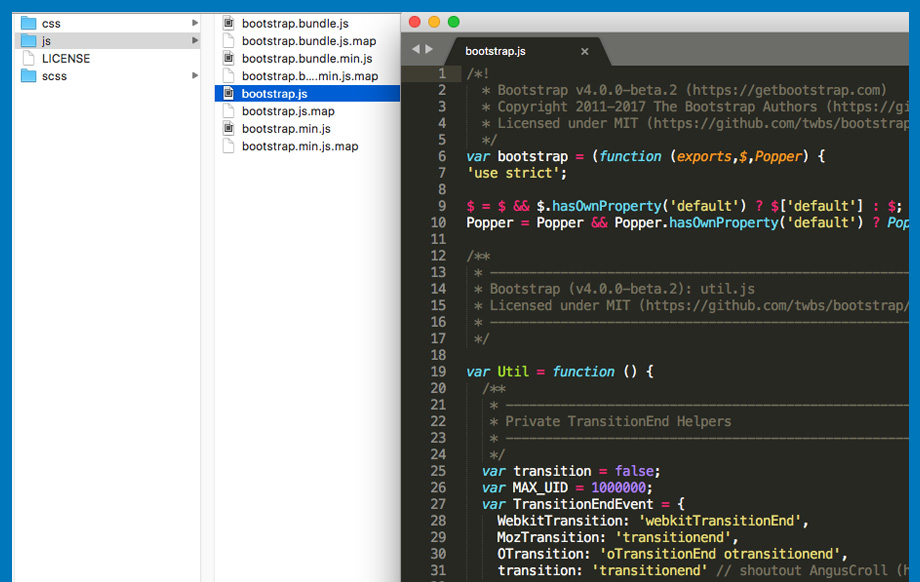Click the js folder icon

(x=28, y=41)
